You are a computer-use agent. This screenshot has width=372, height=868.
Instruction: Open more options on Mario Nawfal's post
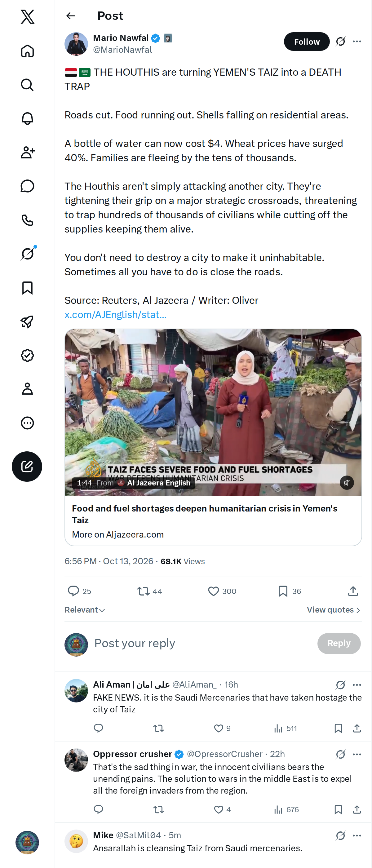pyautogui.click(x=357, y=42)
